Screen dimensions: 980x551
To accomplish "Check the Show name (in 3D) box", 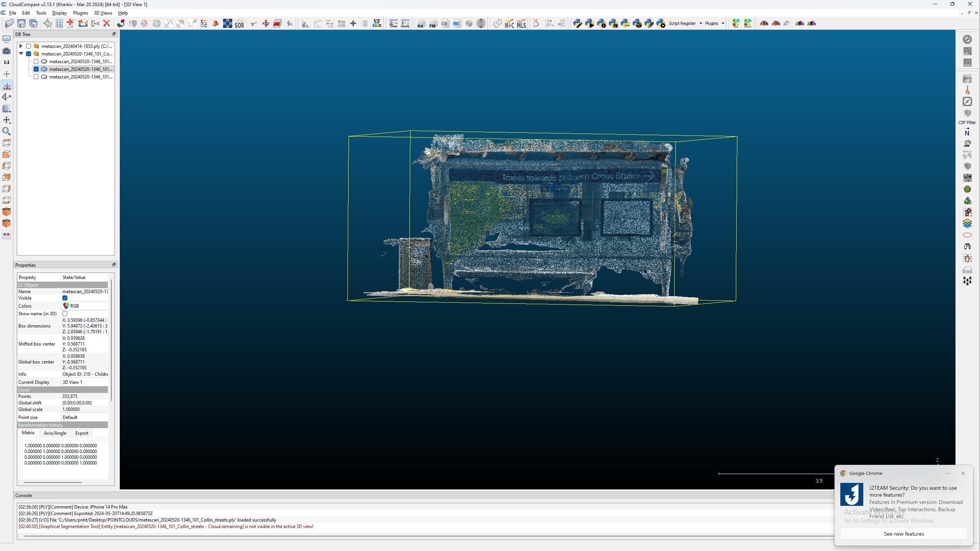I will [65, 314].
